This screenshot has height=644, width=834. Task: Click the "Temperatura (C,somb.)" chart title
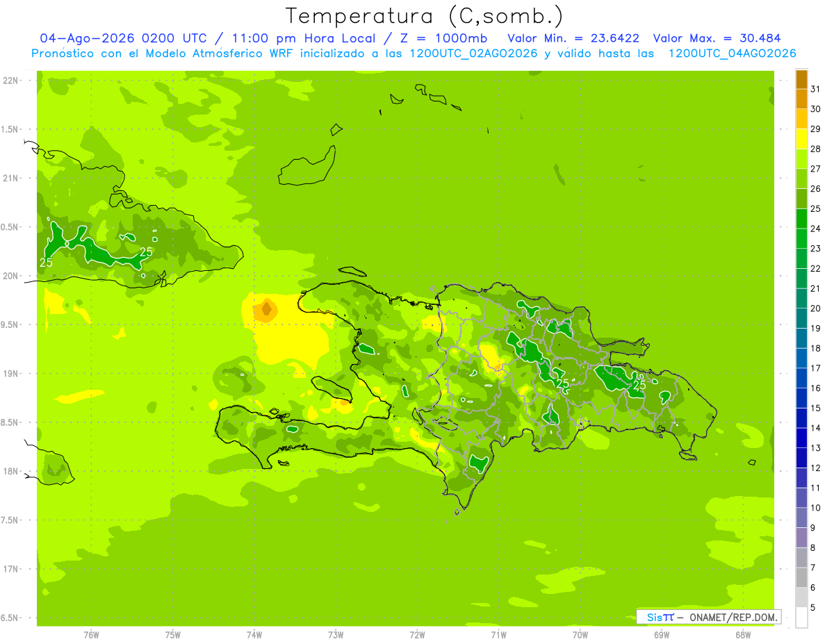[x=425, y=15]
